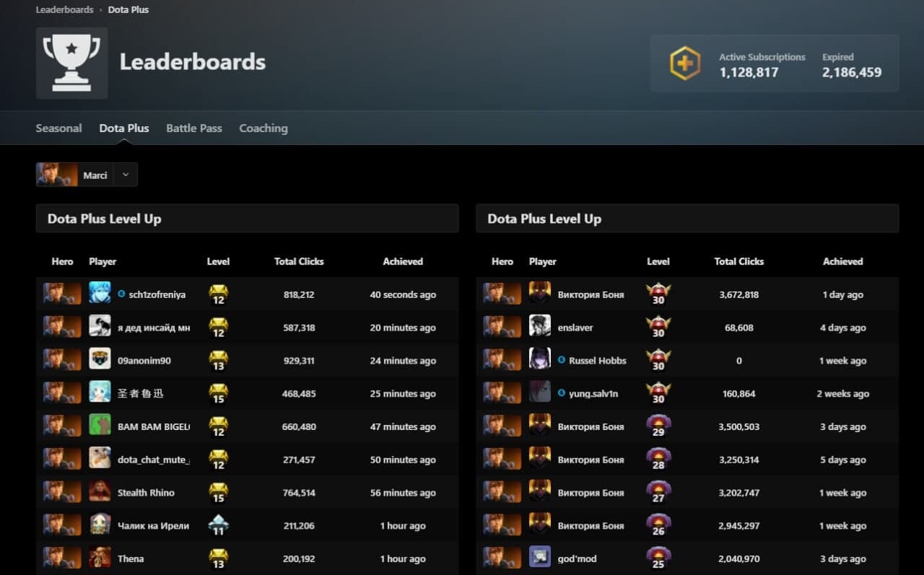924x575 pixels.
Task: Open BAM BAM BIGEL player link
Action: 154,427
